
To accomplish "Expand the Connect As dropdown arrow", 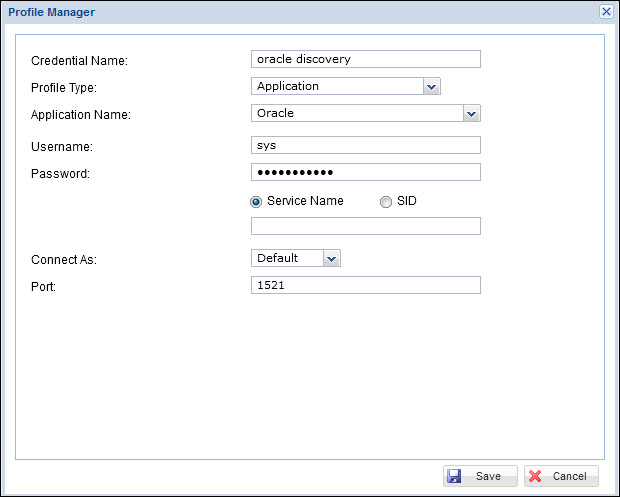I will (x=332, y=259).
